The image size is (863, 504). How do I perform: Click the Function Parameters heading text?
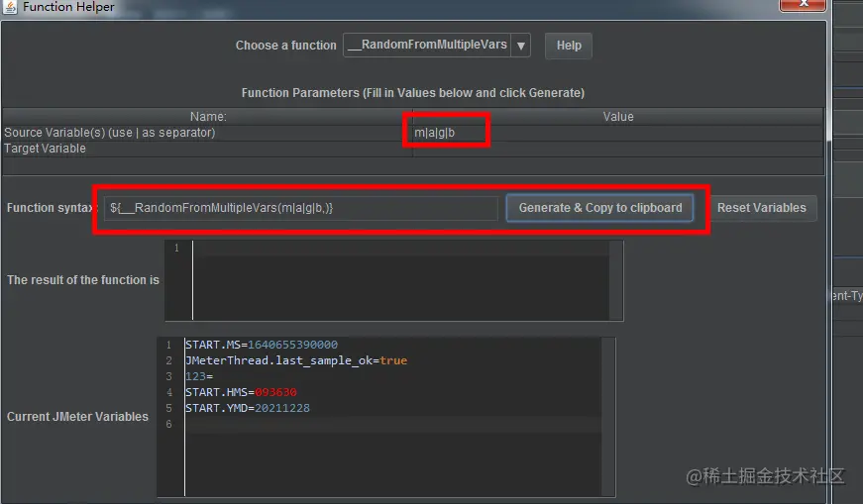(413, 93)
